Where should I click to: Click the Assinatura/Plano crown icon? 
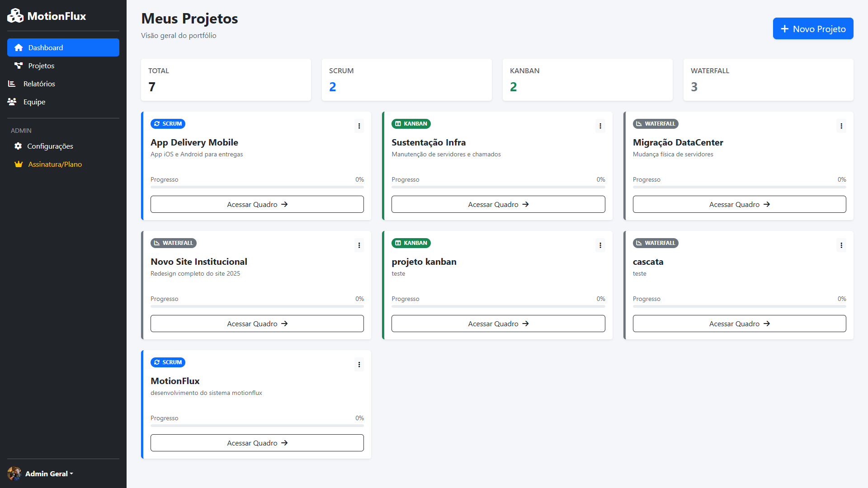[x=18, y=164]
